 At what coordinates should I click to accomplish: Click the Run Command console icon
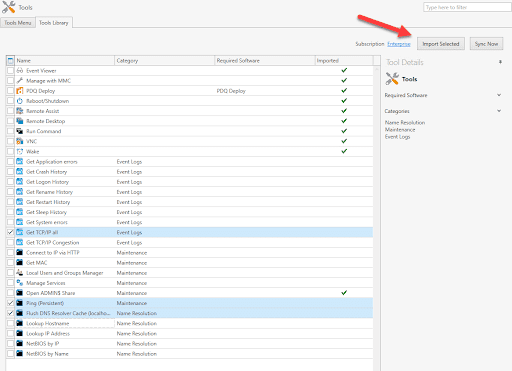[x=20, y=131]
